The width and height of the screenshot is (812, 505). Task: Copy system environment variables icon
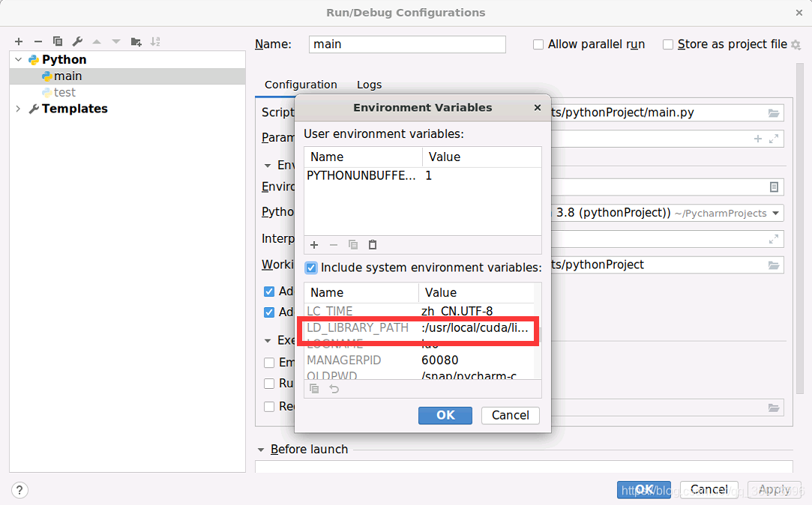pyautogui.click(x=314, y=389)
